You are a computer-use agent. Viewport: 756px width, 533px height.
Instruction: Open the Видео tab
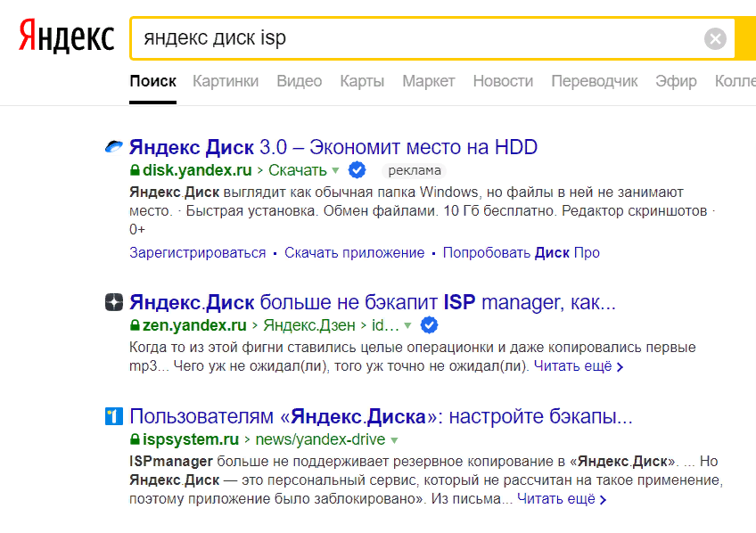pos(300,81)
